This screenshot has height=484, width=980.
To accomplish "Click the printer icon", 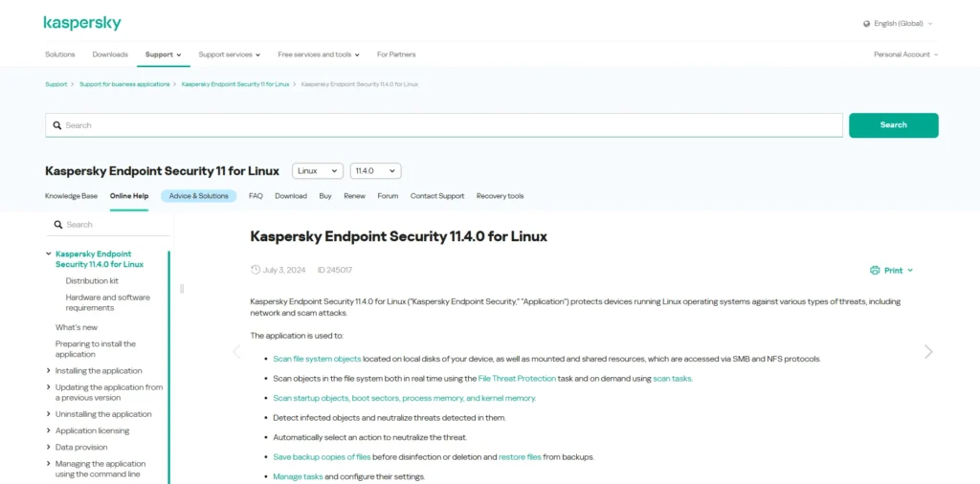I will click(x=875, y=271).
